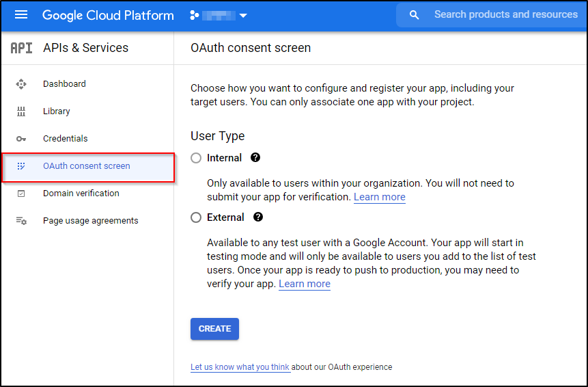Click the Page usage agreements icon
588x387 pixels.
coord(21,221)
